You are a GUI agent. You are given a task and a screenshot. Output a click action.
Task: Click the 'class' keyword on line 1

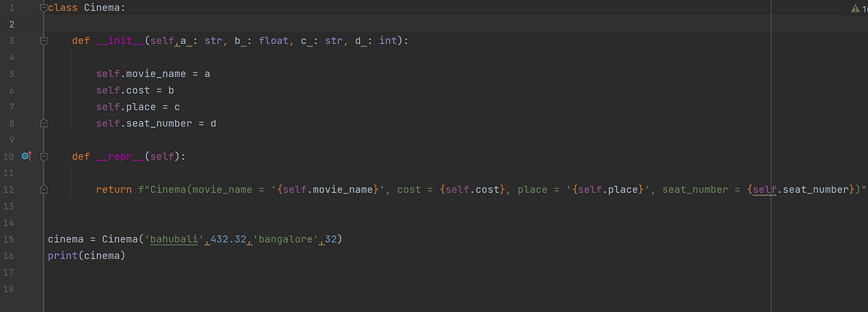pyautogui.click(x=63, y=8)
